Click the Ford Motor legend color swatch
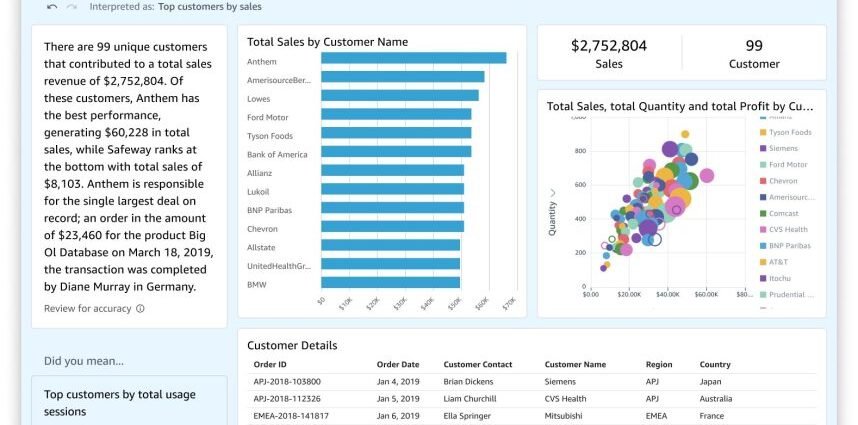The height and width of the screenshot is (425, 858). tap(763, 165)
